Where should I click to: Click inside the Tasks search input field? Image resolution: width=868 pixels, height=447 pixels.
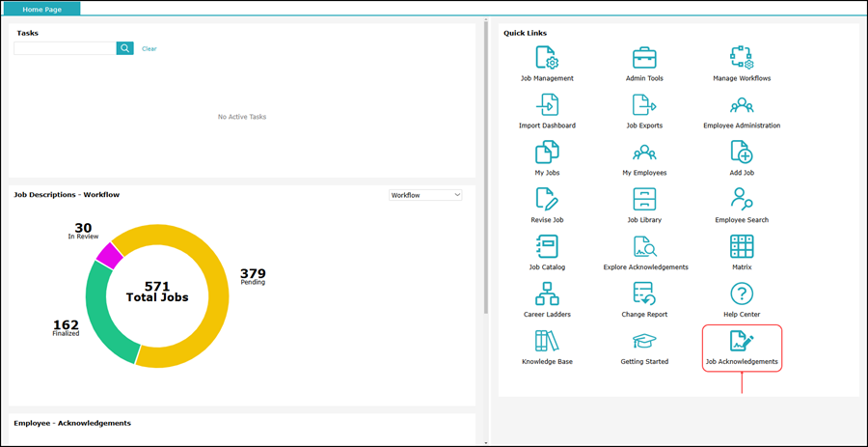point(65,48)
